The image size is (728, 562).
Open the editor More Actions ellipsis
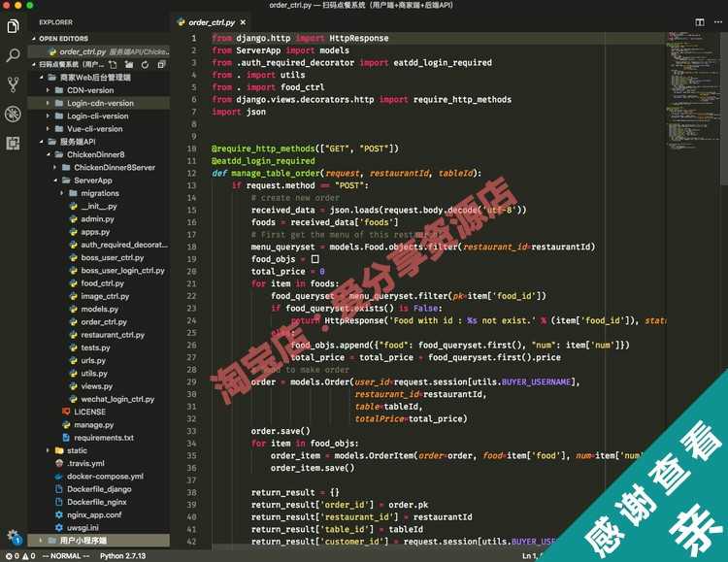point(717,21)
